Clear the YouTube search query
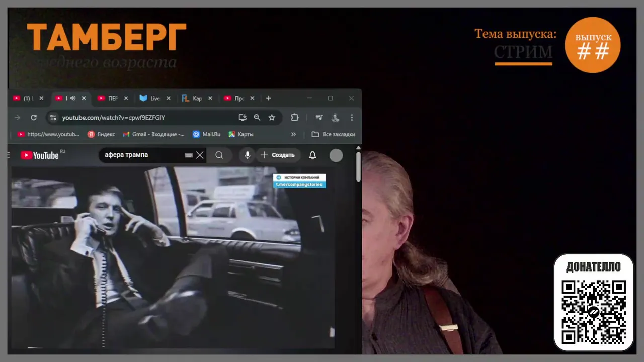 coord(200,155)
